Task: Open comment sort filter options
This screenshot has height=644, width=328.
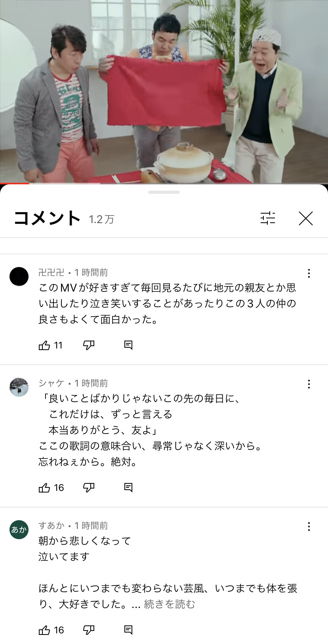Action: [x=268, y=218]
